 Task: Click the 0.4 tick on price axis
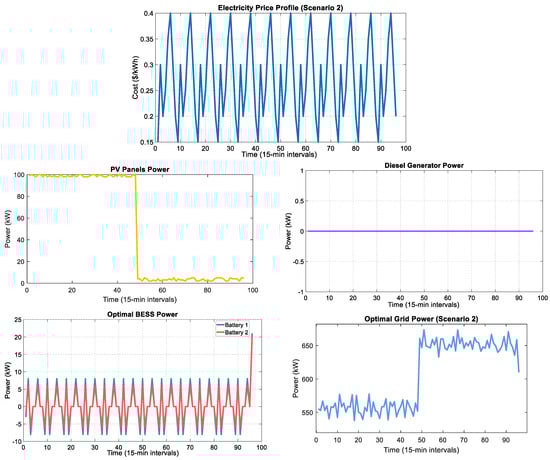click(148, 14)
